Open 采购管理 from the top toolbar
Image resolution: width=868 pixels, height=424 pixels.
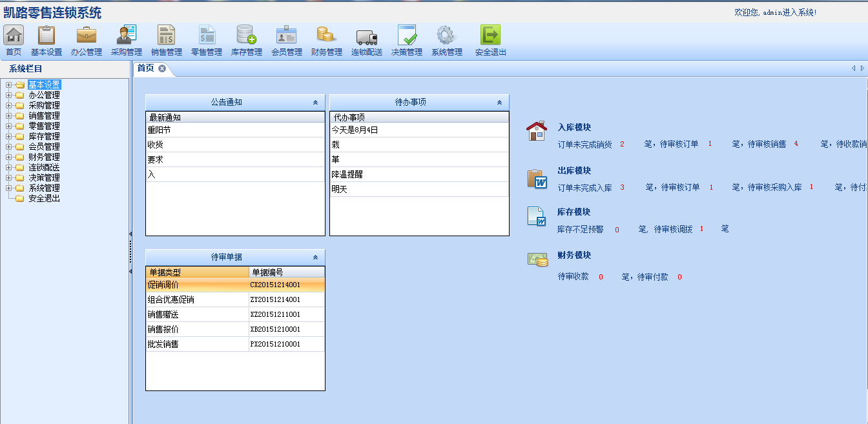tap(126, 35)
